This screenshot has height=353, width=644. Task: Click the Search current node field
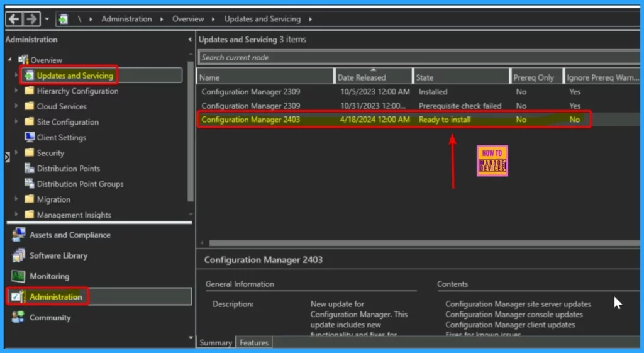coord(419,57)
